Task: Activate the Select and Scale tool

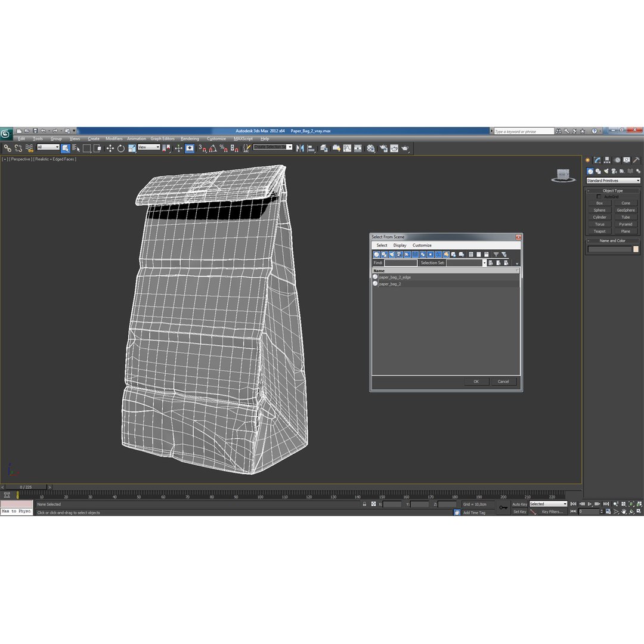Action: click(131, 148)
